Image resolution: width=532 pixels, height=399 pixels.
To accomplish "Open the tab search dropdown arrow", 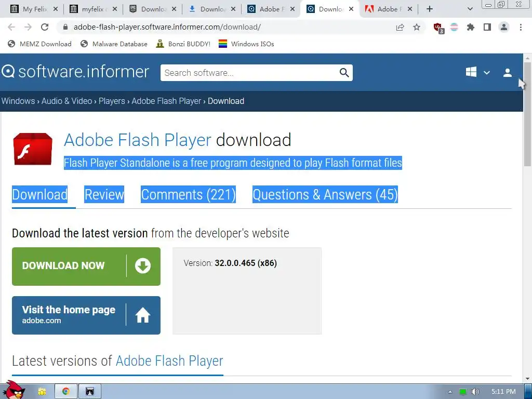I will pyautogui.click(x=470, y=9).
